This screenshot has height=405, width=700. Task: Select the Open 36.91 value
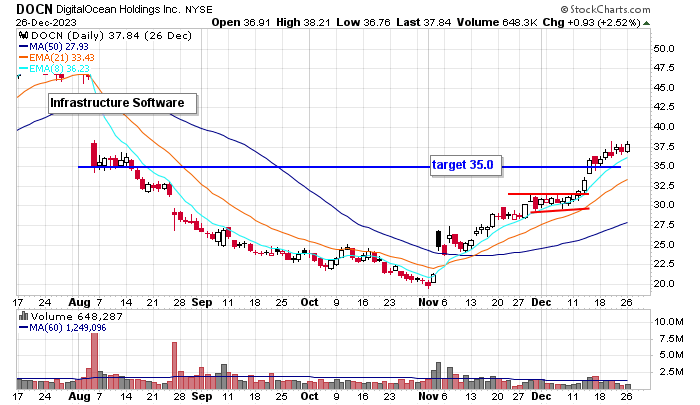click(241, 22)
